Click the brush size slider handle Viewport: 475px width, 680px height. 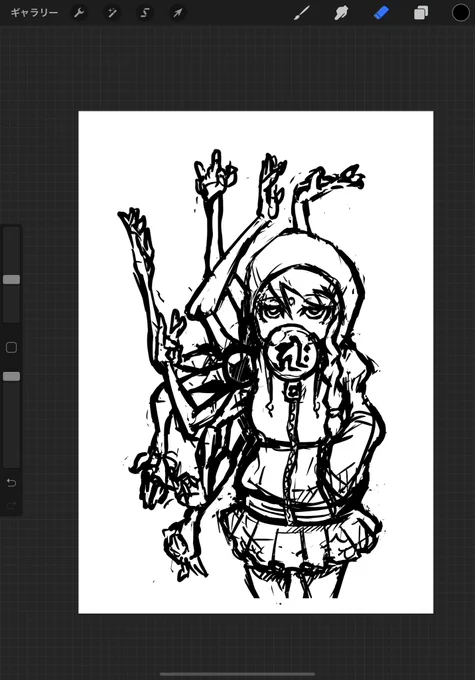[12, 279]
